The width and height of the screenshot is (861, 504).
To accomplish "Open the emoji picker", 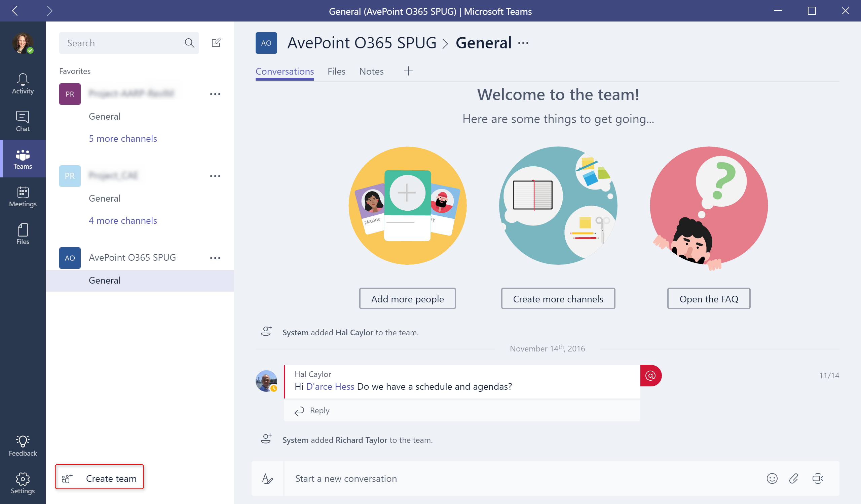I will pyautogui.click(x=772, y=478).
